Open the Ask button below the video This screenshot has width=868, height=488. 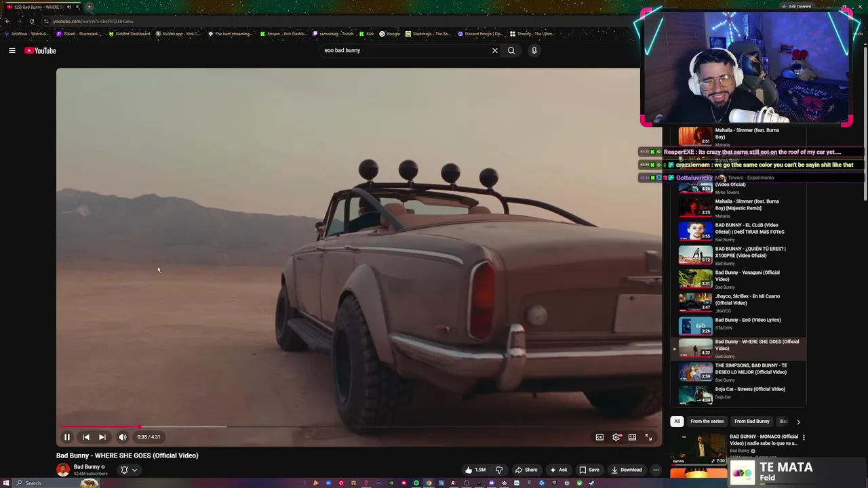pyautogui.click(x=559, y=470)
